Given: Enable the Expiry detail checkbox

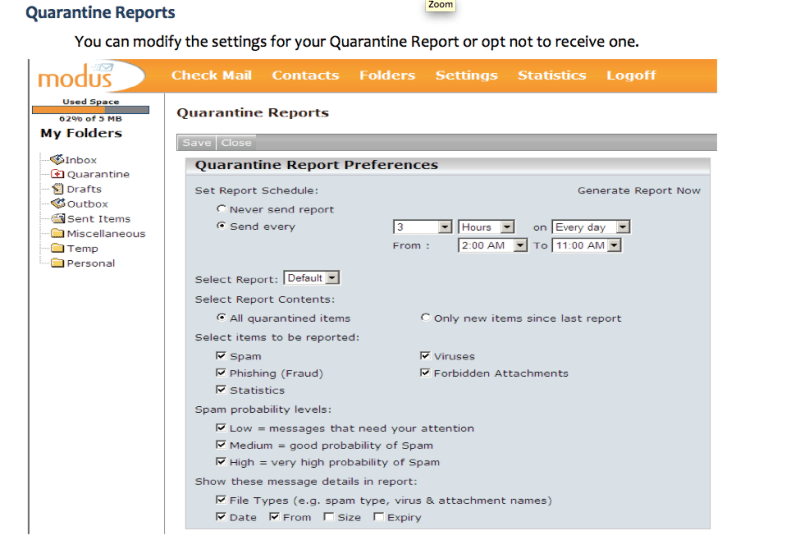Looking at the screenshot, I should pyautogui.click(x=379, y=517).
